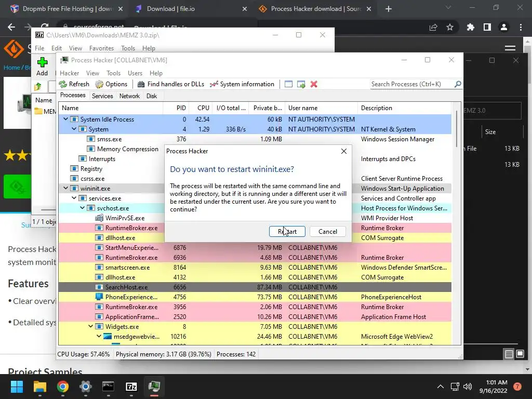Collapse the wininit.exe tree node
The height and width of the screenshot is (399, 532).
[x=65, y=188]
